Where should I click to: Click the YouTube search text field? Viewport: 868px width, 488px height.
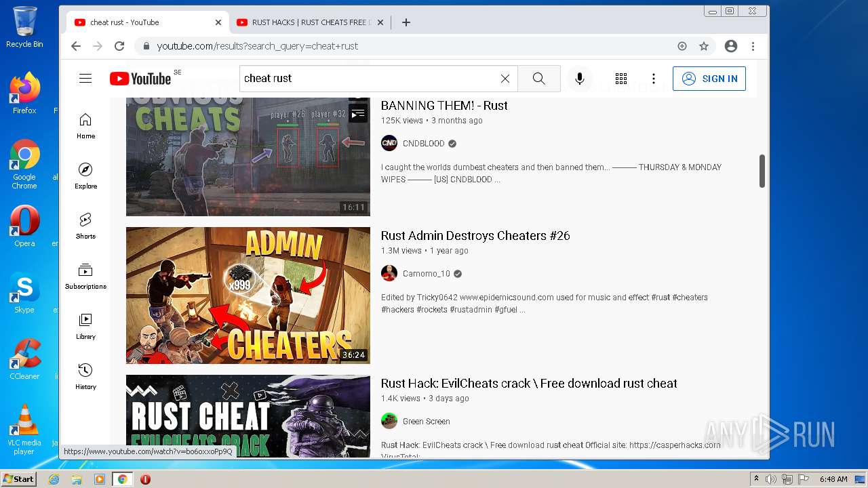[x=370, y=79]
